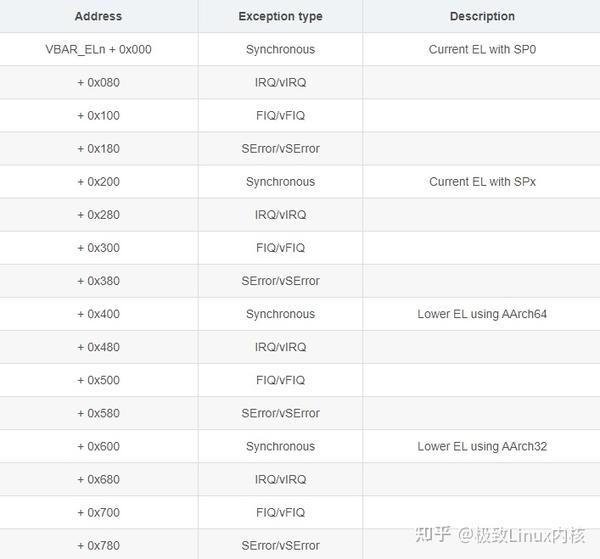Click the Exception type column header

tap(280, 16)
